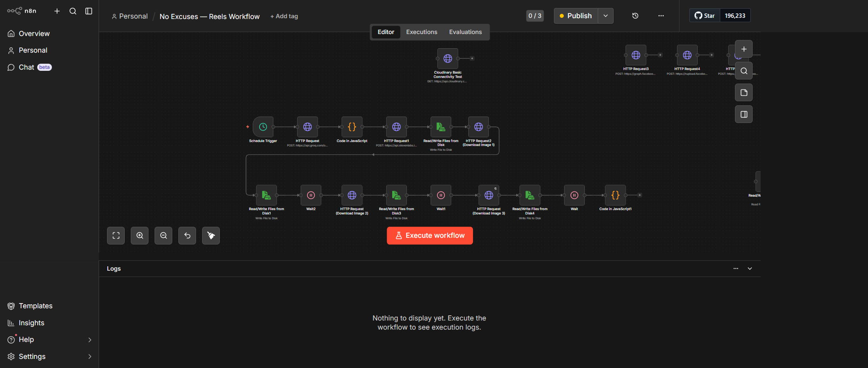Click plus connector after Code in JavaScript1
868x368 pixels.
pyautogui.click(x=640, y=195)
